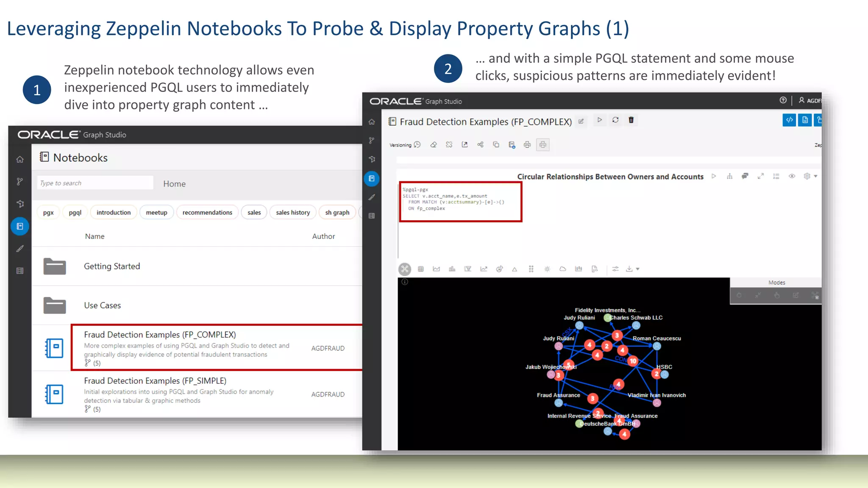Select the network graph visualization
The image size is (868, 488).
(405, 269)
